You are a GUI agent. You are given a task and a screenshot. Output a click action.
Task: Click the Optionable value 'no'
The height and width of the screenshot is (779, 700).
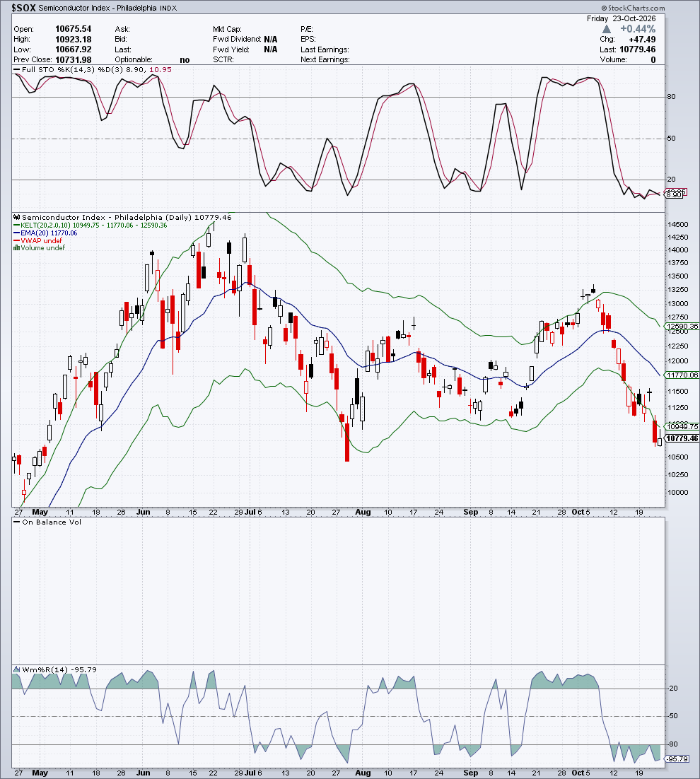coord(185,60)
